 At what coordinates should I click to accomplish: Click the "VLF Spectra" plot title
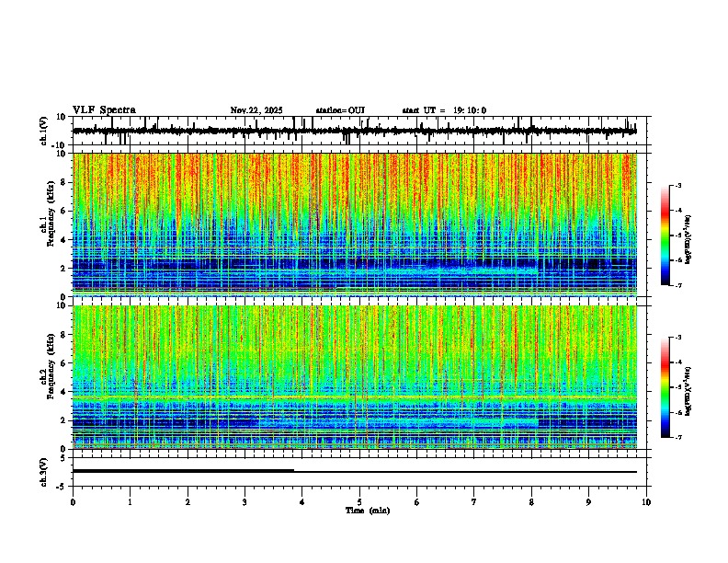tap(104, 110)
